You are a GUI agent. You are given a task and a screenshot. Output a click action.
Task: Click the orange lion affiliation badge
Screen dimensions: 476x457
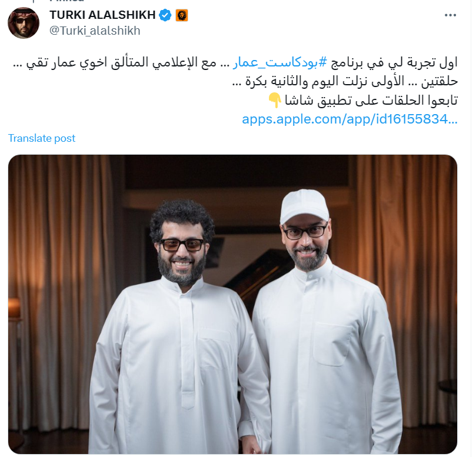pyautogui.click(x=182, y=15)
